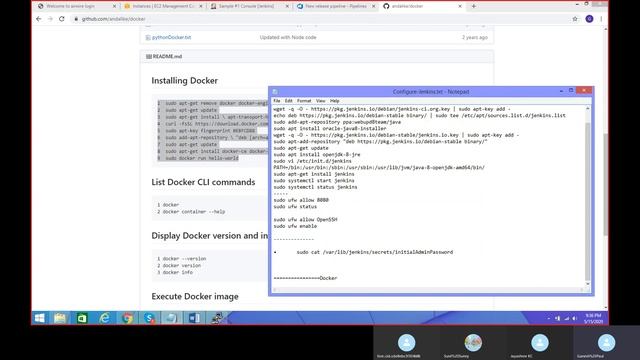The height and width of the screenshot is (360, 640).
Task: Click Notepad scrollbar down arrow
Action: coord(588,284)
